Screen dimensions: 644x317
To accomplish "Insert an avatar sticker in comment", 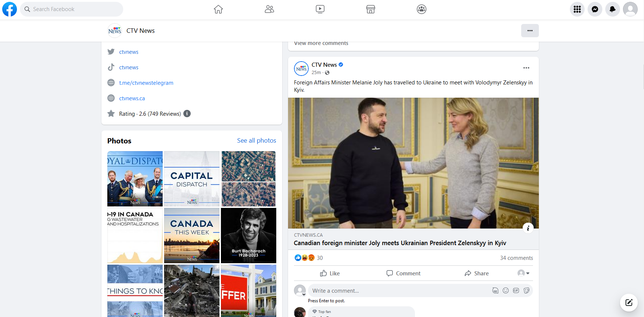I will pyautogui.click(x=495, y=290).
